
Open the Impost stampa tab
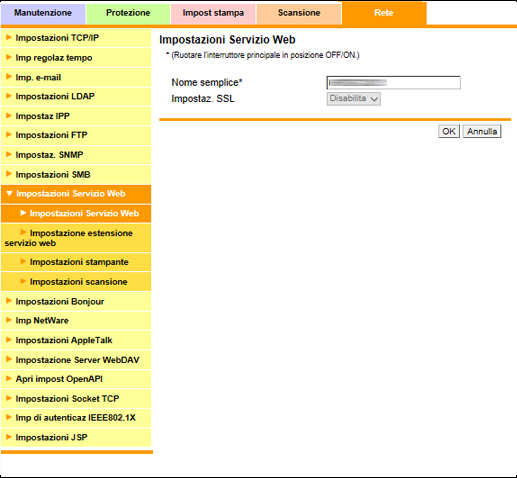[x=213, y=13]
